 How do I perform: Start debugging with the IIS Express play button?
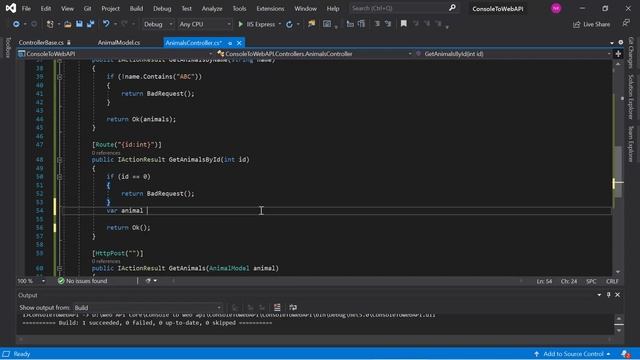click(240, 24)
